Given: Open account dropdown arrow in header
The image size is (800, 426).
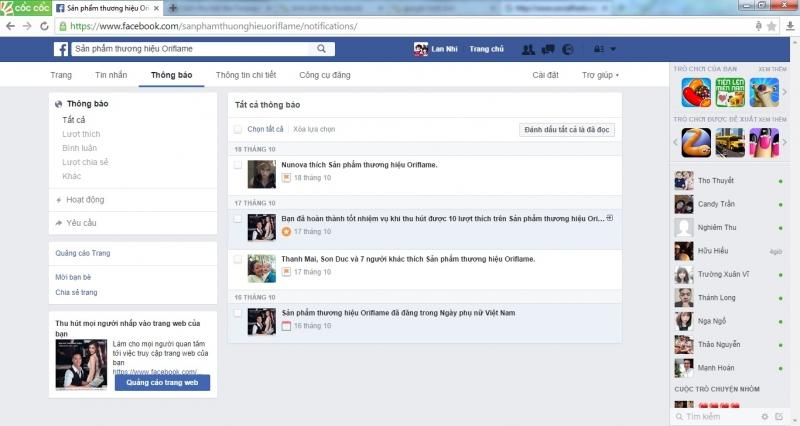Looking at the screenshot, I should click(x=613, y=49).
